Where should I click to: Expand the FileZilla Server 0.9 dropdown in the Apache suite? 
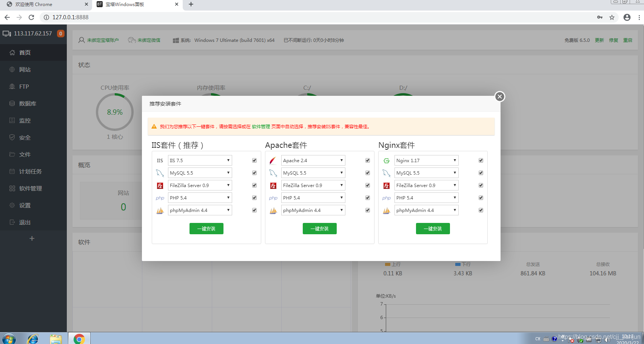pyautogui.click(x=313, y=185)
